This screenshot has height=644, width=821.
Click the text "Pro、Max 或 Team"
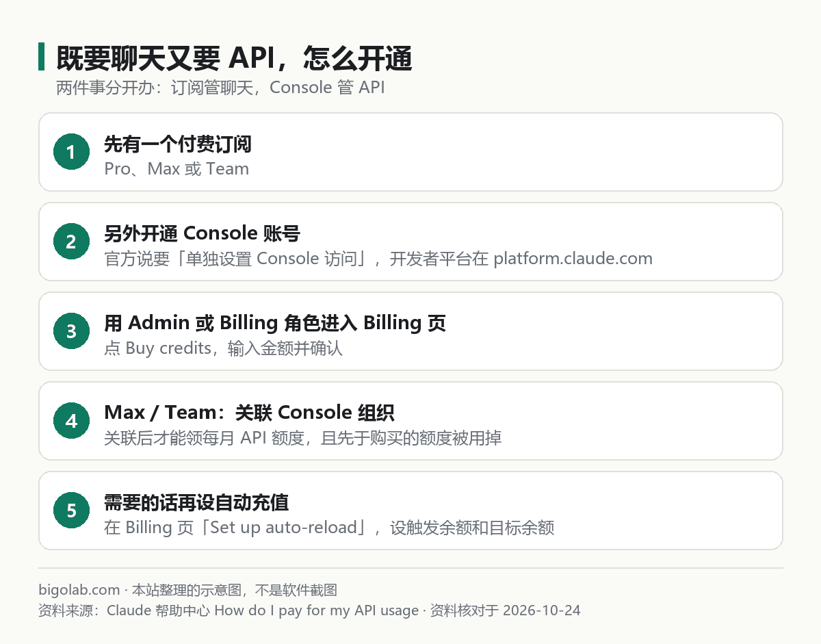(177, 168)
